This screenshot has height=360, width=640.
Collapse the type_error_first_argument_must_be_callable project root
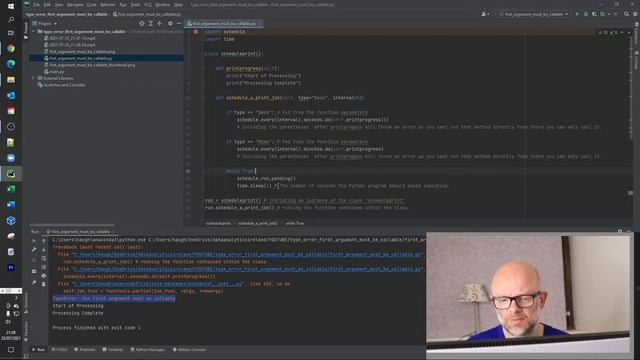(x=34, y=31)
